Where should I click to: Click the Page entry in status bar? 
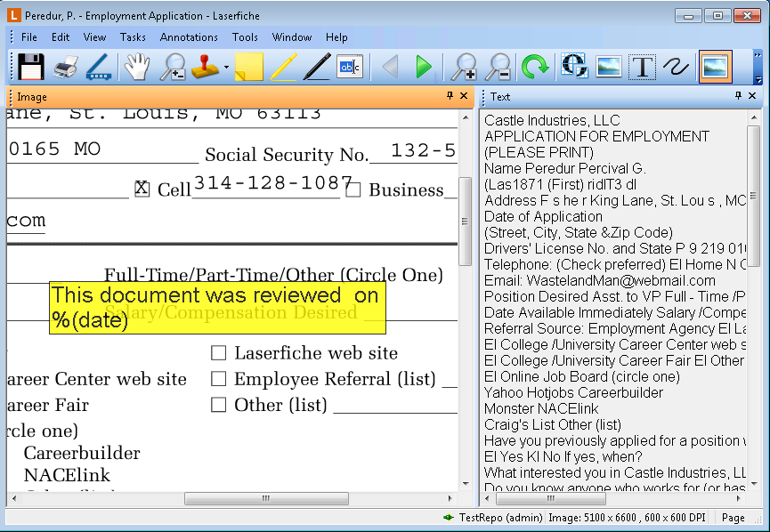pyautogui.click(x=734, y=518)
